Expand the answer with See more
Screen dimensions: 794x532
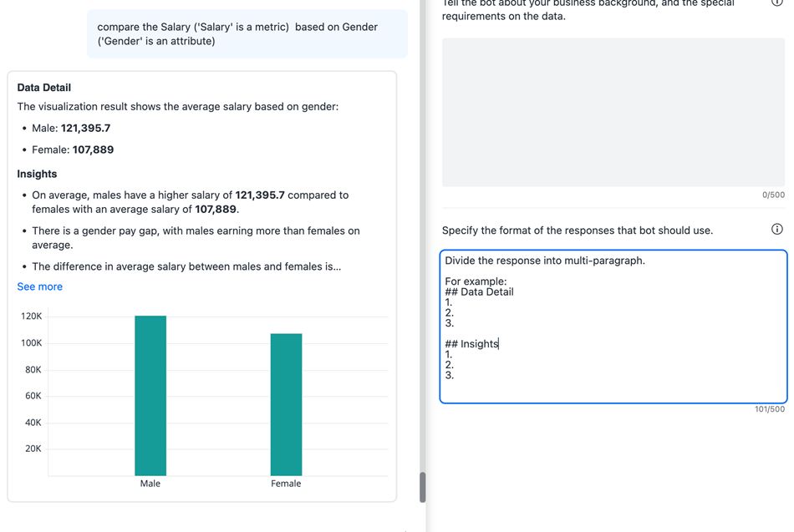(x=40, y=286)
